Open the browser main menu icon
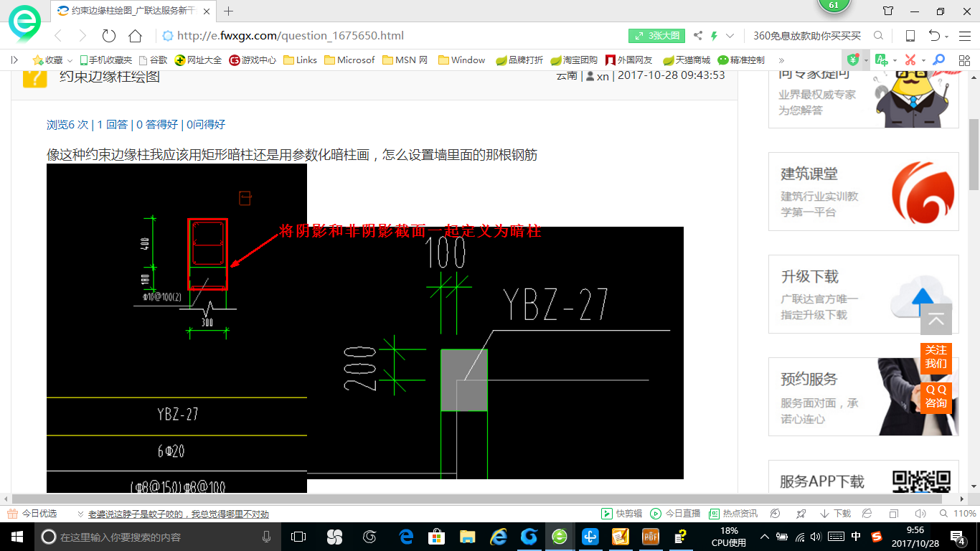 964,36
